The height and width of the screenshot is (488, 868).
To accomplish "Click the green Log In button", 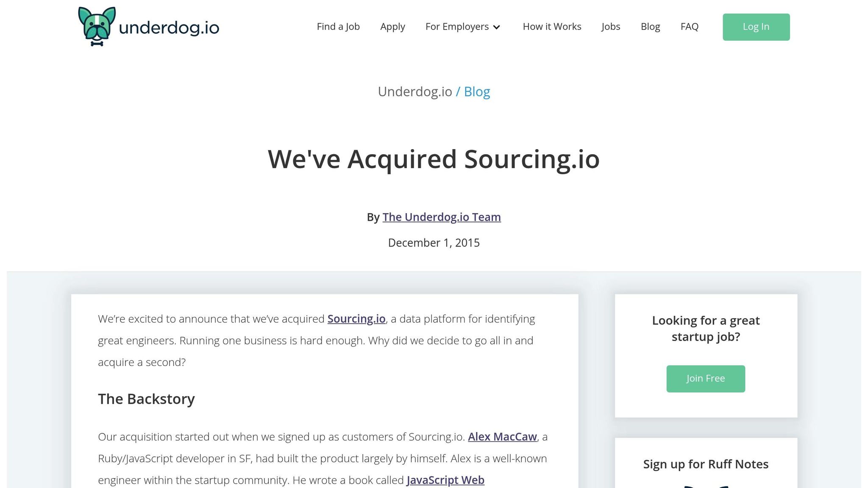I will [x=756, y=26].
